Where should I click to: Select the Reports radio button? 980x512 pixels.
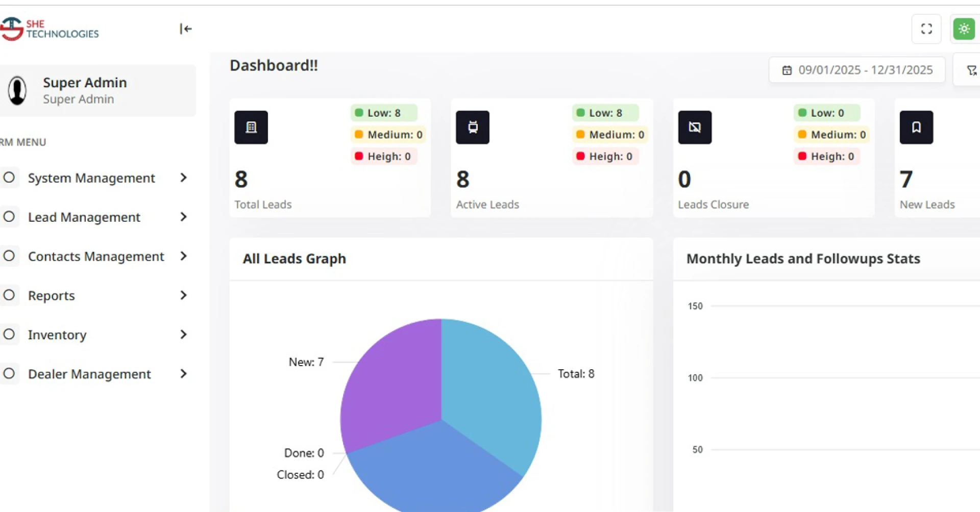pyautogui.click(x=9, y=295)
